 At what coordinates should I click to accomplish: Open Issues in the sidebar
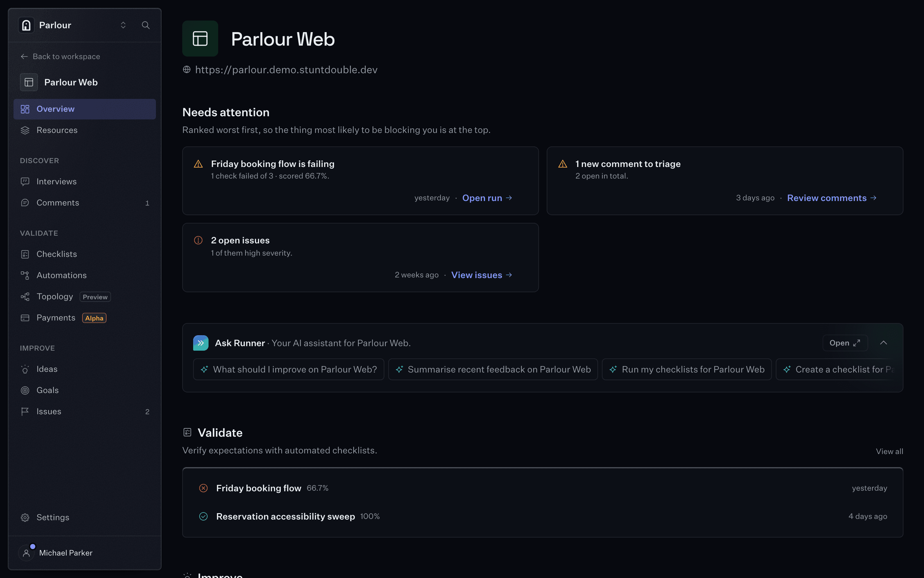tap(85, 412)
